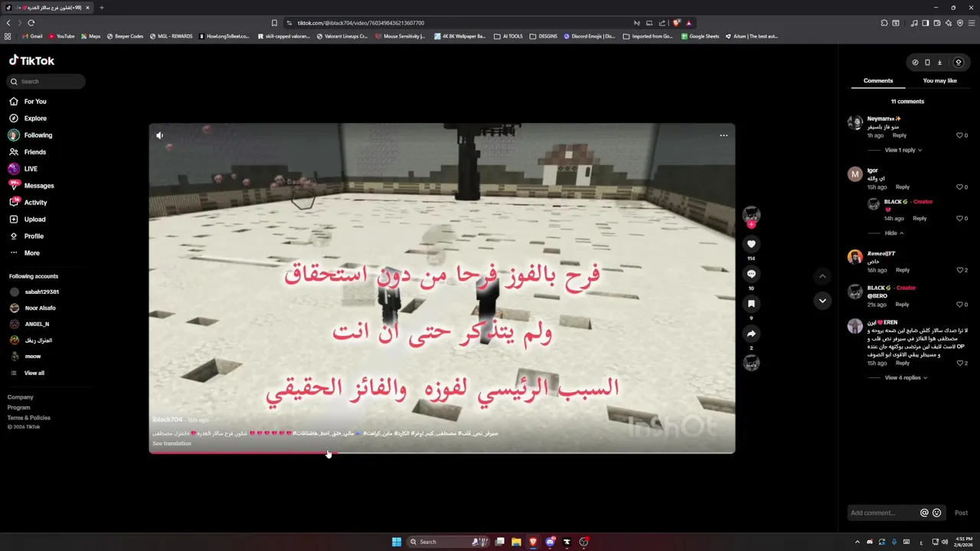This screenshot has height=551, width=980.
Task: Expand View all following accounts
Action: tap(27, 373)
